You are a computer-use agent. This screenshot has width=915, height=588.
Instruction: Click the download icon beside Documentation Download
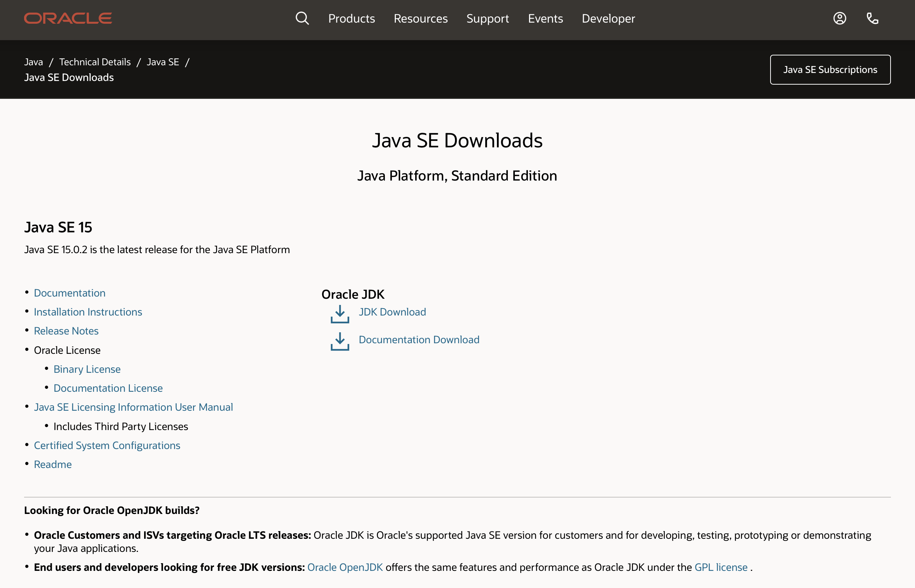340,341
